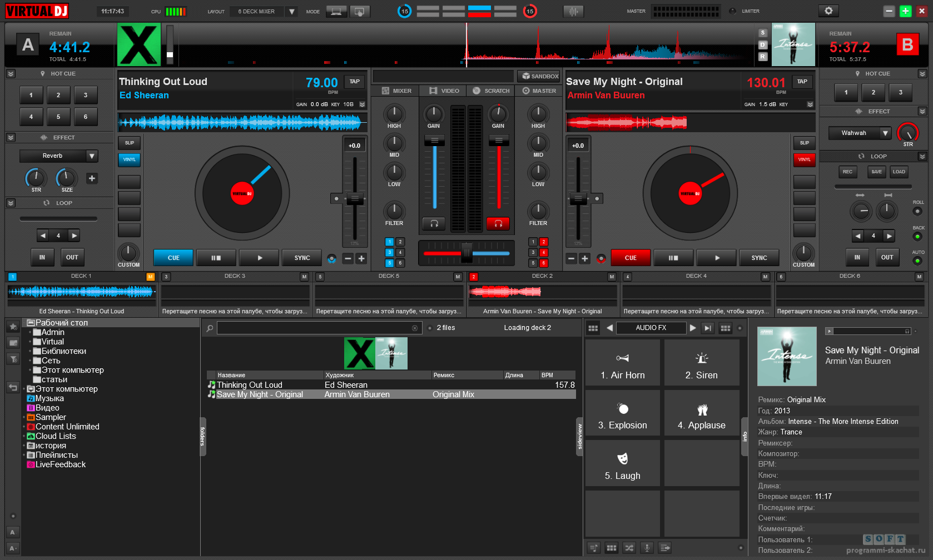933x560 pixels.
Task: Click the browser search magnifier icon
Action: coord(210,328)
